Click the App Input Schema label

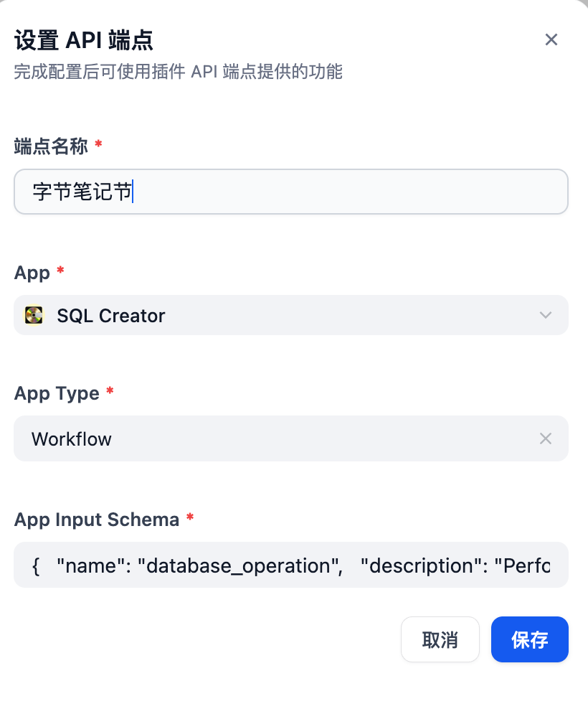[97, 520]
